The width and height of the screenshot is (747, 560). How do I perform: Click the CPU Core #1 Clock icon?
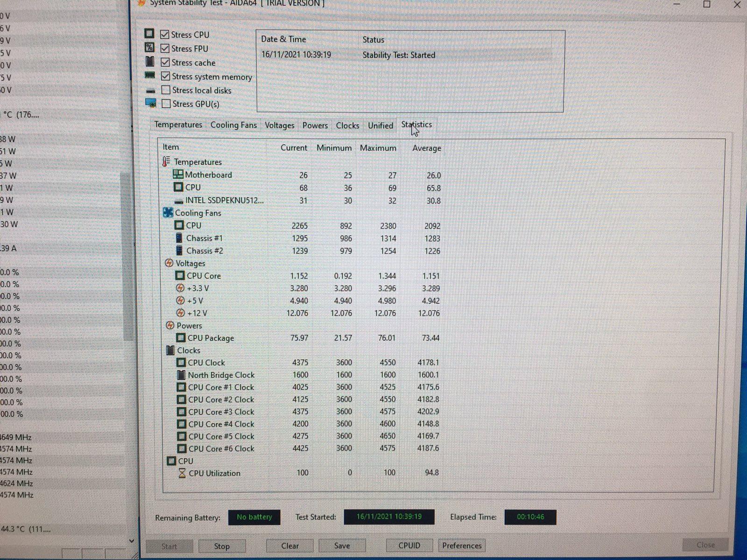[x=182, y=387]
